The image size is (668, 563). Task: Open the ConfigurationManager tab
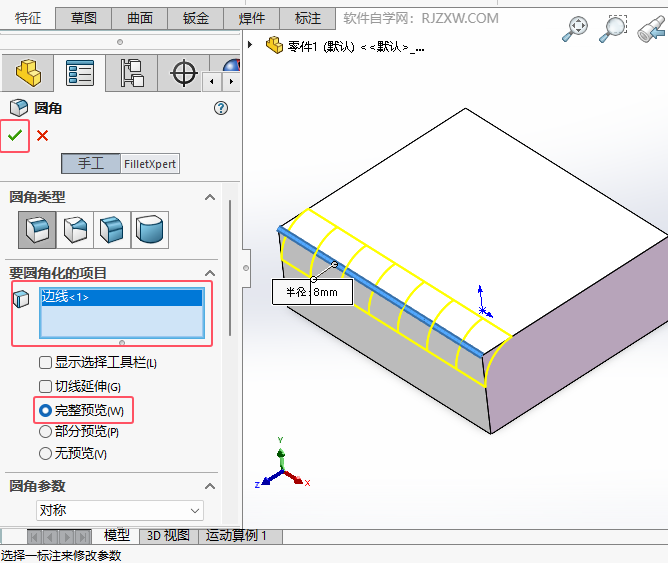[x=132, y=72]
